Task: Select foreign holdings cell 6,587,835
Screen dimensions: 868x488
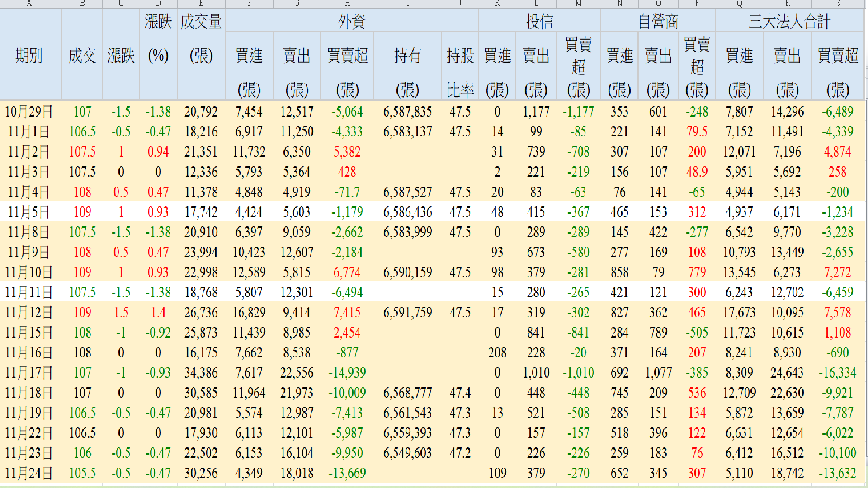Action: point(407,112)
